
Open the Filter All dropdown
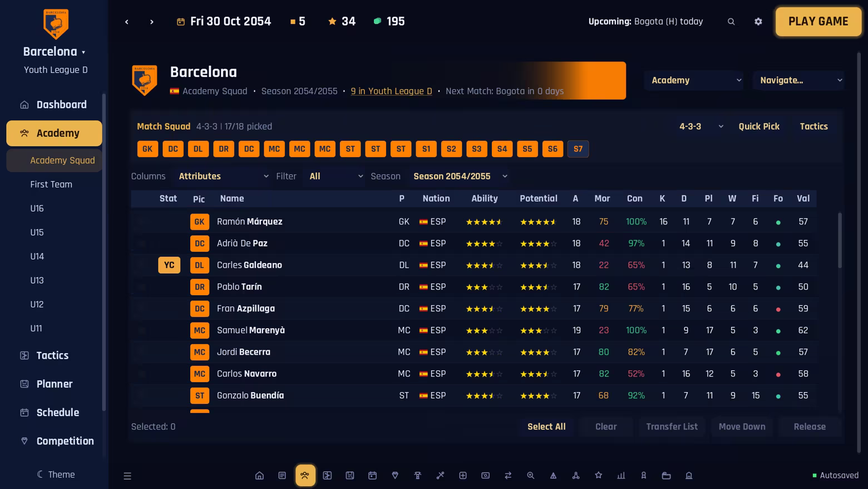[336, 177]
